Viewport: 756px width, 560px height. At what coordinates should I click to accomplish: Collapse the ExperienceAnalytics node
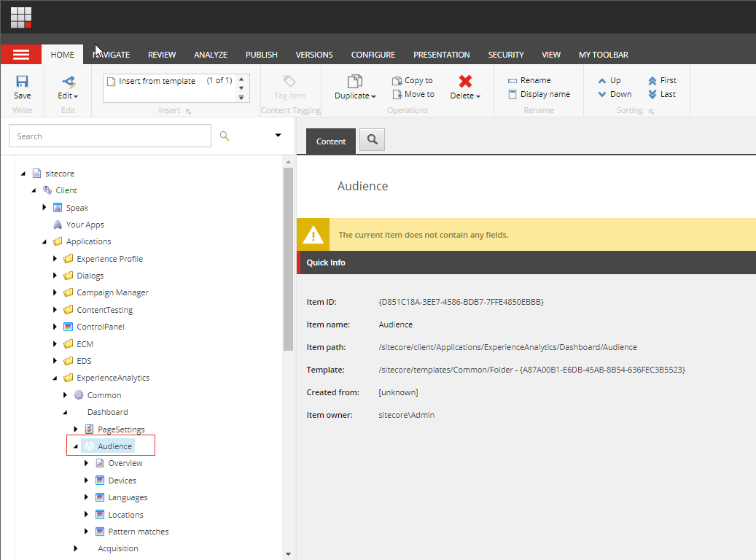(55, 378)
